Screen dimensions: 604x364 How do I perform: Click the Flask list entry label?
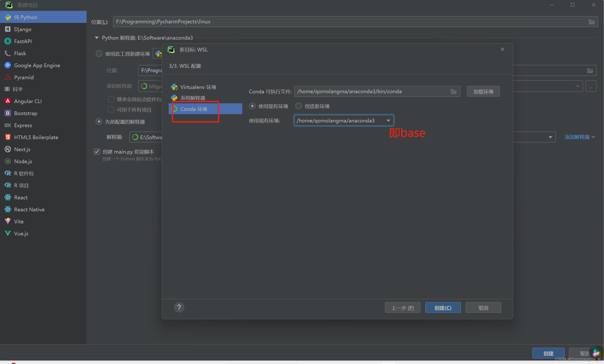point(20,53)
